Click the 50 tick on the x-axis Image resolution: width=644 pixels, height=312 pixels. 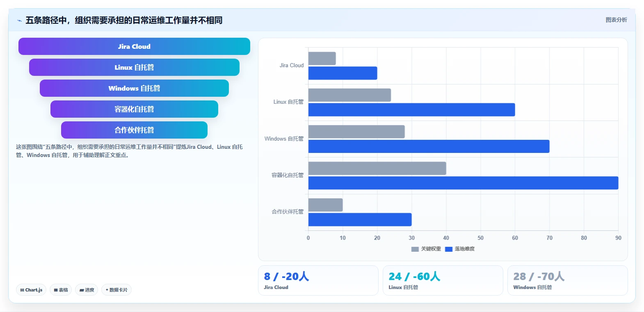(480, 238)
